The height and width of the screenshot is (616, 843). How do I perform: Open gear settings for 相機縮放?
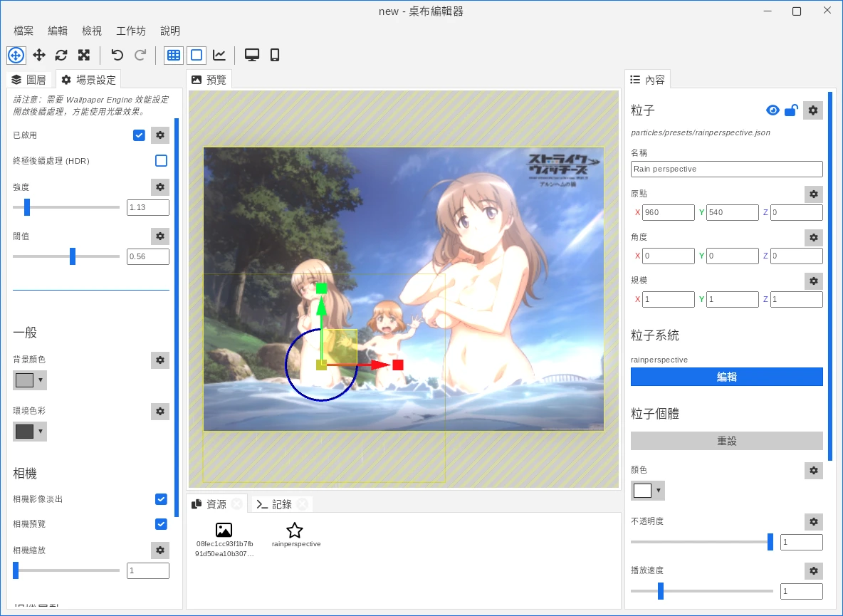tap(160, 550)
